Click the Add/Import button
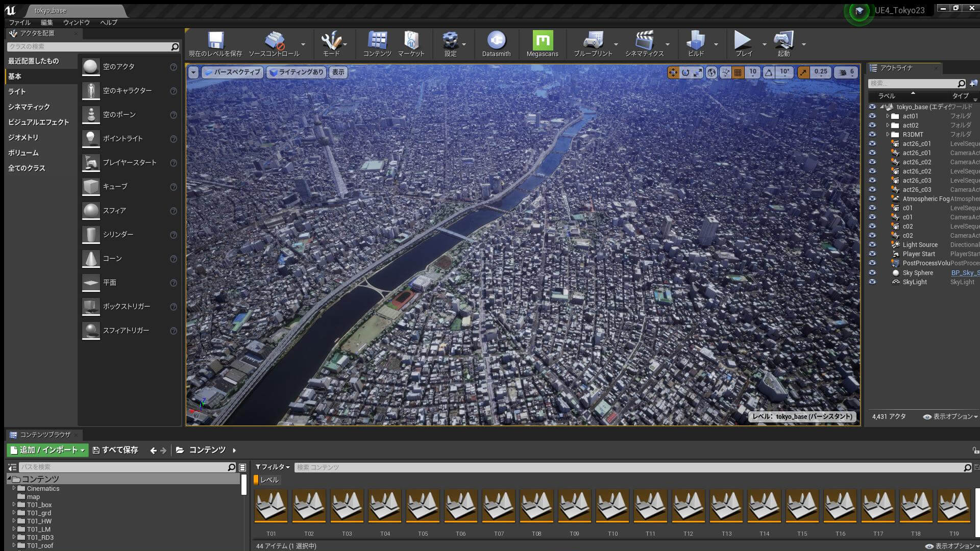The height and width of the screenshot is (551, 980). point(48,450)
